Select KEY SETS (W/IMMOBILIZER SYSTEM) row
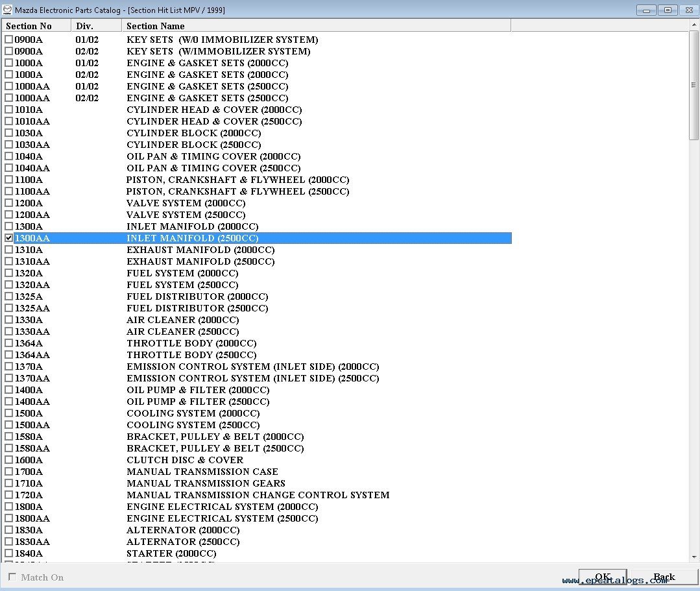 click(x=257, y=51)
